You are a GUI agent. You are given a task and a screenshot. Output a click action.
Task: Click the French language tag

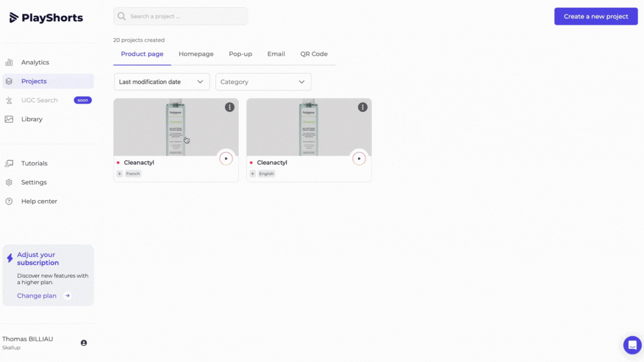pyautogui.click(x=133, y=174)
